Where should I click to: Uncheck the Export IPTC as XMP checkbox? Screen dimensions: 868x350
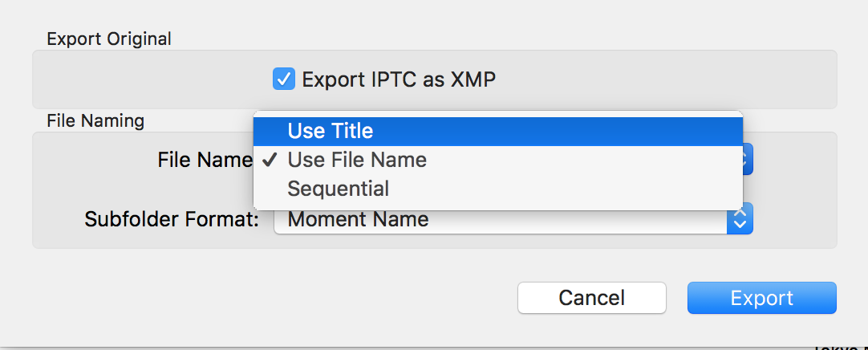284,79
